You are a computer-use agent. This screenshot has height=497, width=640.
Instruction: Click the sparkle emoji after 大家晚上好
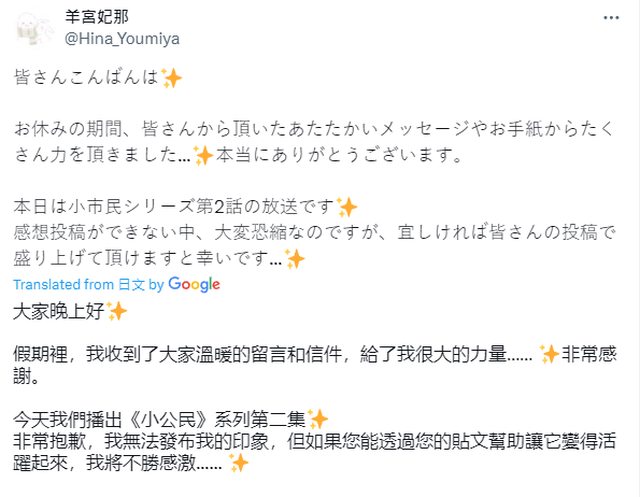(117, 311)
